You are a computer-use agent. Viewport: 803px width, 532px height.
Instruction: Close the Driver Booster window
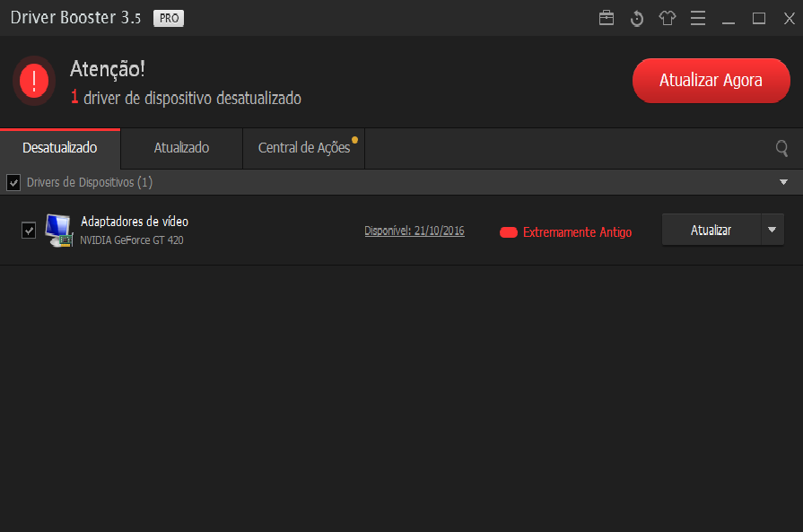point(790,19)
